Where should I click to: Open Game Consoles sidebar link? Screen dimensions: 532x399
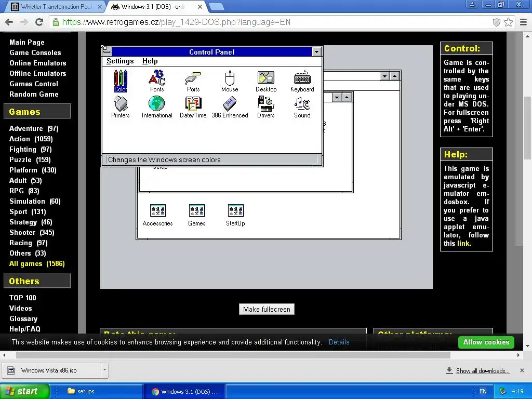(x=35, y=52)
